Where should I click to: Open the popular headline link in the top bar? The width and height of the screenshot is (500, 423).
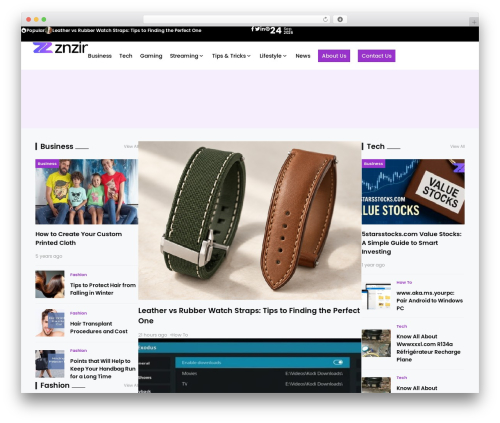pyautogui.click(x=127, y=30)
